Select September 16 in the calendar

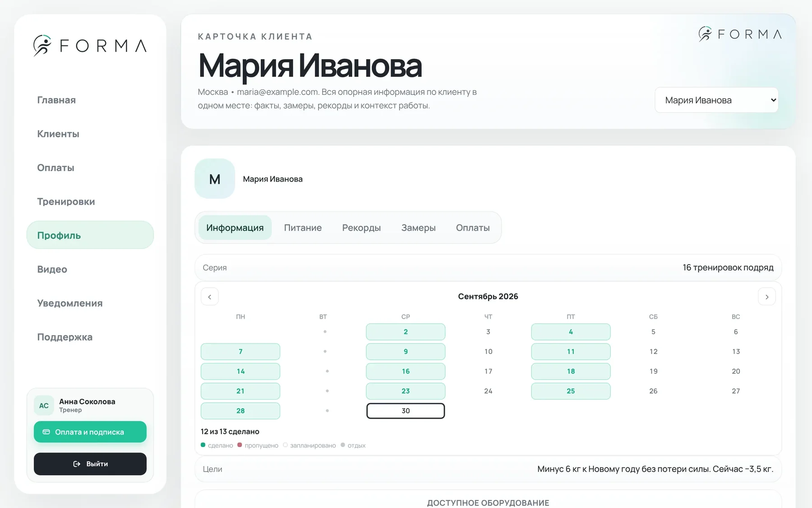[406, 371]
